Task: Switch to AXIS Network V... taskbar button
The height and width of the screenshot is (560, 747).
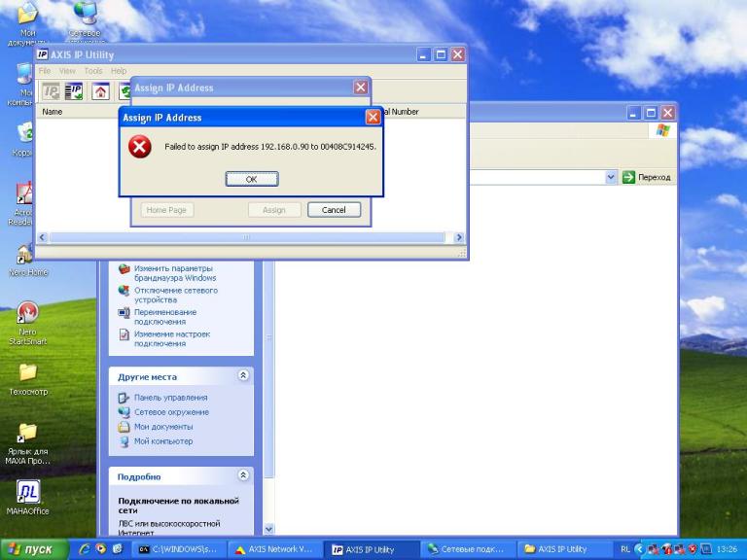Action: click(x=275, y=549)
